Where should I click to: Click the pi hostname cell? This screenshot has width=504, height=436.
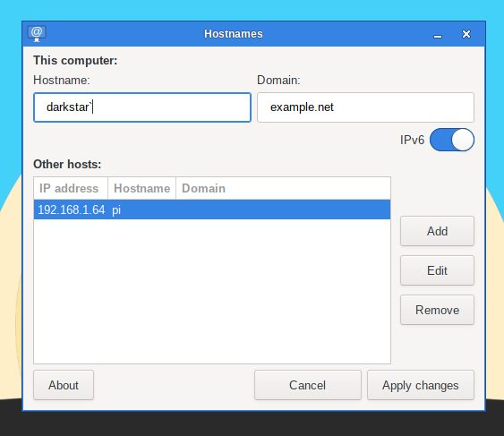[116, 210]
